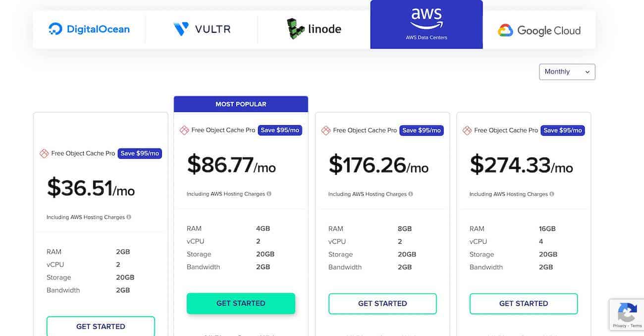Click the reCAPTCHA badge logo
Image resolution: width=644 pixels, height=336 pixels.
click(627, 313)
